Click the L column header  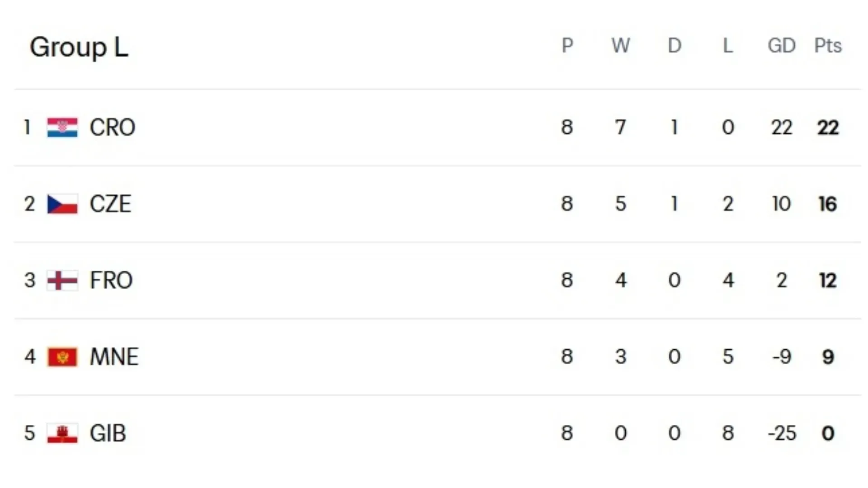tap(728, 46)
